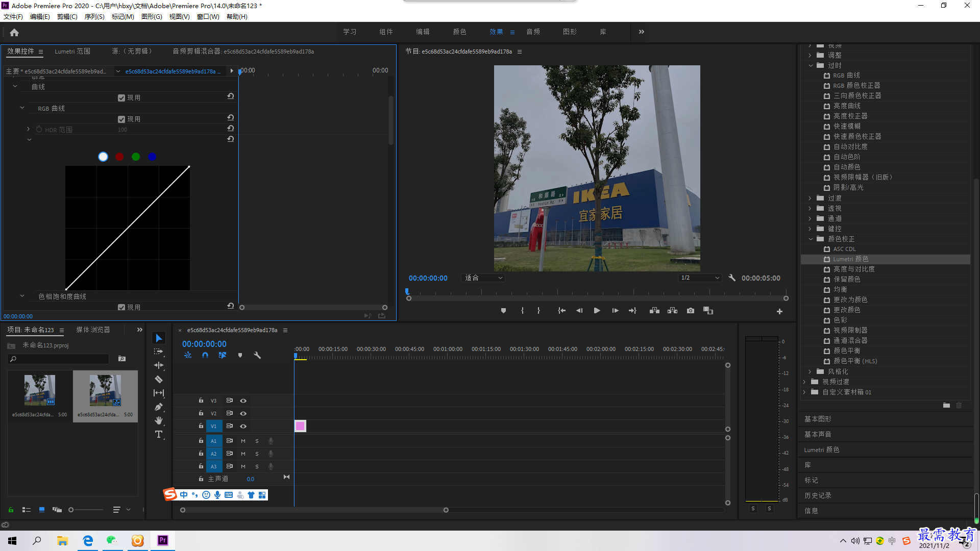This screenshot has width=980, height=551.
Task: Switch to the 媒体浏览器 tab
Action: click(93, 330)
